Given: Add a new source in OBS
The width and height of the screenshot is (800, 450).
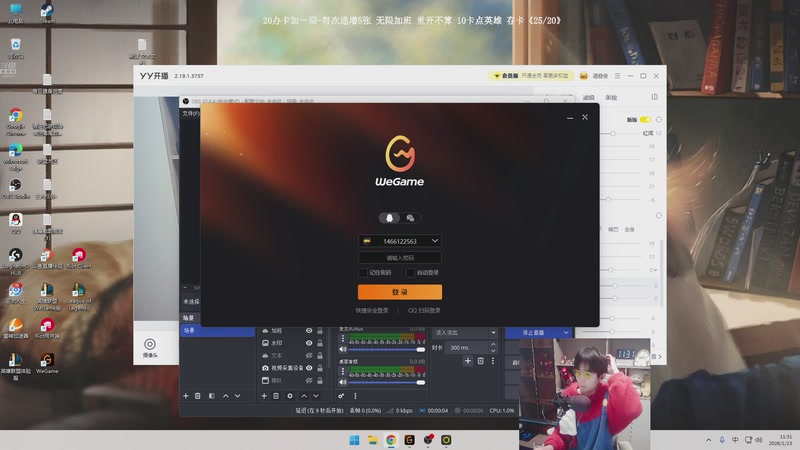Looking at the screenshot, I should click(x=264, y=396).
